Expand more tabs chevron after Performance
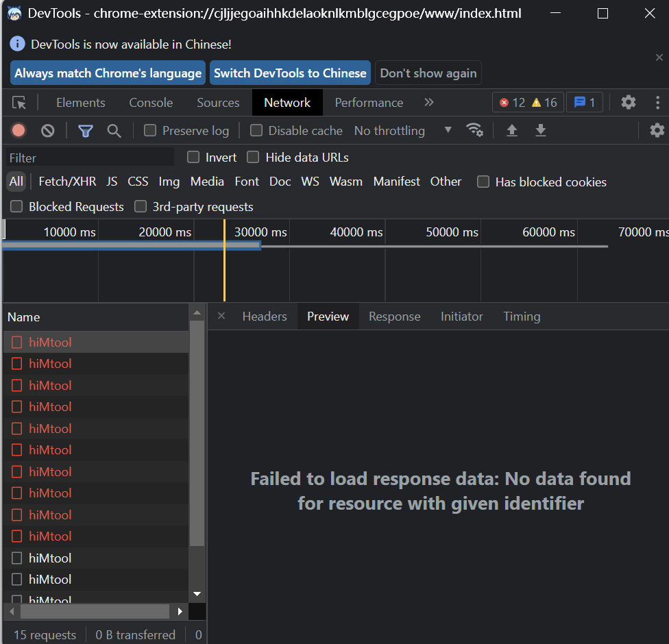Image resolution: width=669 pixels, height=644 pixels. point(429,103)
